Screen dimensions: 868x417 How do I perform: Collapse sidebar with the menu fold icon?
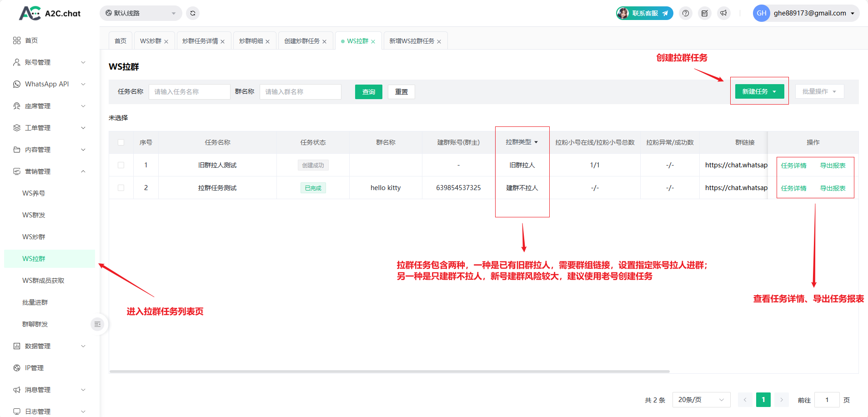[x=97, y=324]
